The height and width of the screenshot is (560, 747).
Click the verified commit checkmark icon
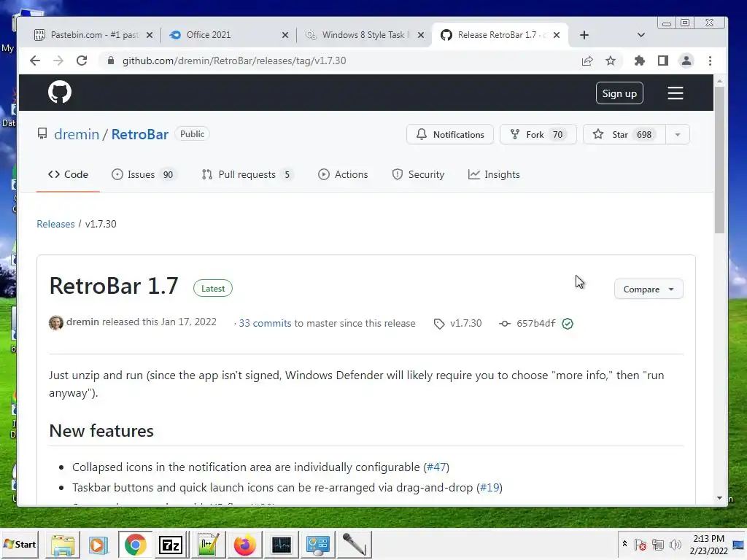[568, 324]
